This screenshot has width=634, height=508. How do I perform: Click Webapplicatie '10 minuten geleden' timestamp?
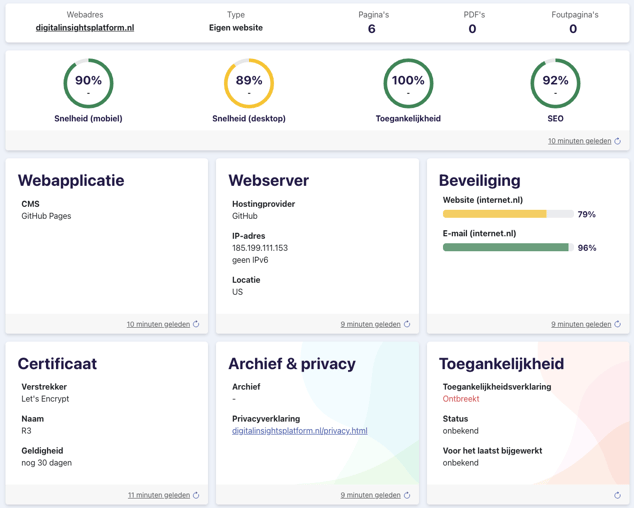coord(158,324)
